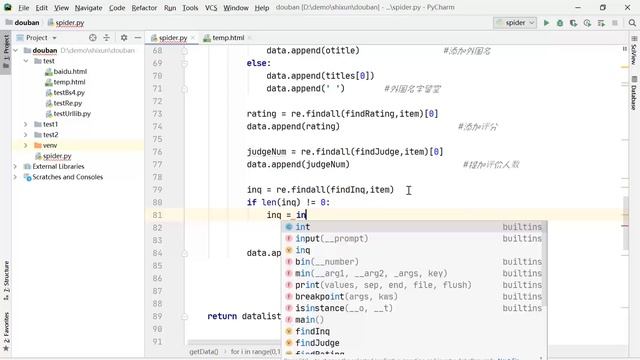Select baidu.html in project tree
The width and height of the screenshot is (640, 360).
click(x=70, y=71)
